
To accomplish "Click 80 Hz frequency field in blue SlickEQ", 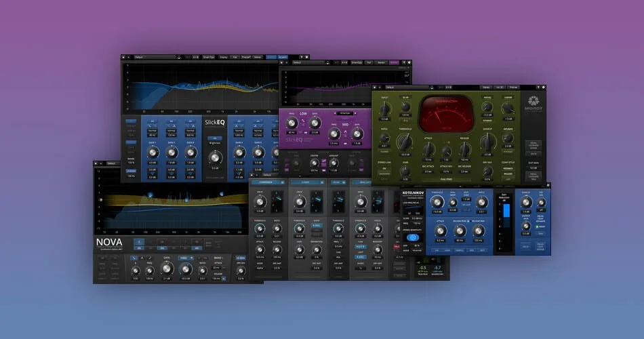I will coord(153,135).
